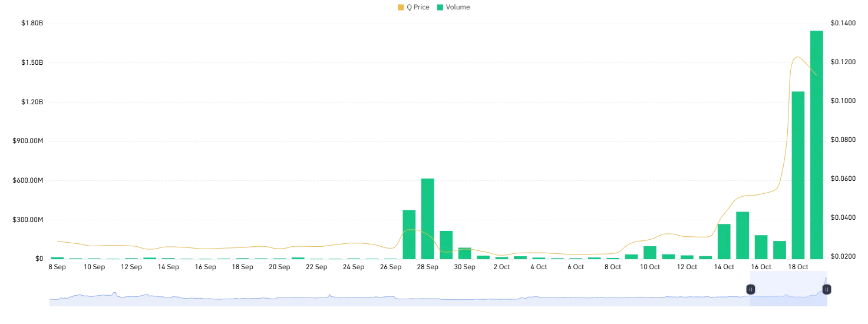The image size is (868, 324).
Task: Select the 28 Sep volume bar
Action: pyautogui.click(x=428, y=219)
